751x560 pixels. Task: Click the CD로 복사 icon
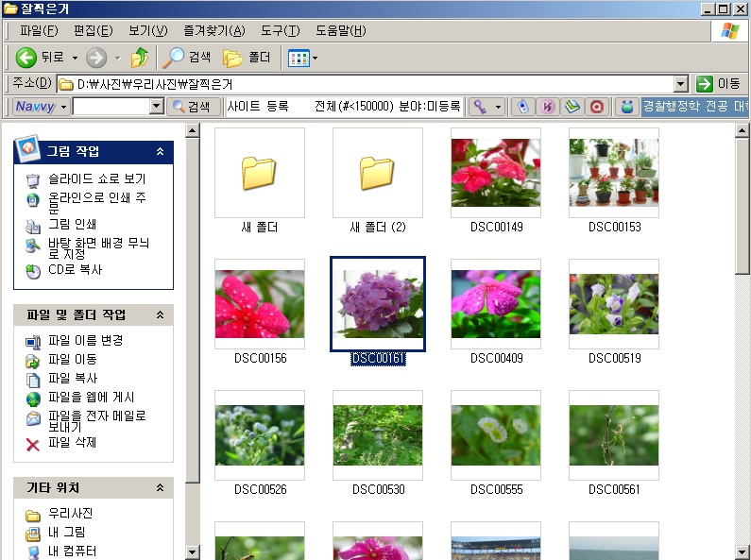coord(32,271)
